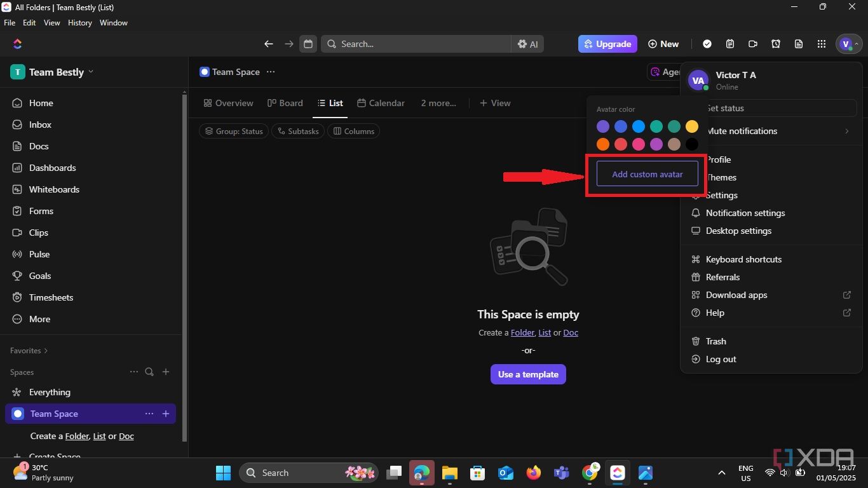This screenshot has height=488, width=868.
Task: Click the New button
Action: (663, 44)
